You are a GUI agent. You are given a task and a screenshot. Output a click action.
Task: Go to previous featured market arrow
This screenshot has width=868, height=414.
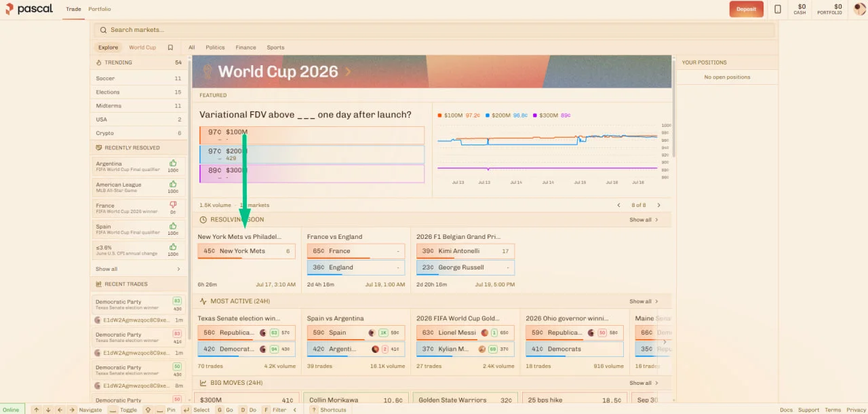coord(618,205)
